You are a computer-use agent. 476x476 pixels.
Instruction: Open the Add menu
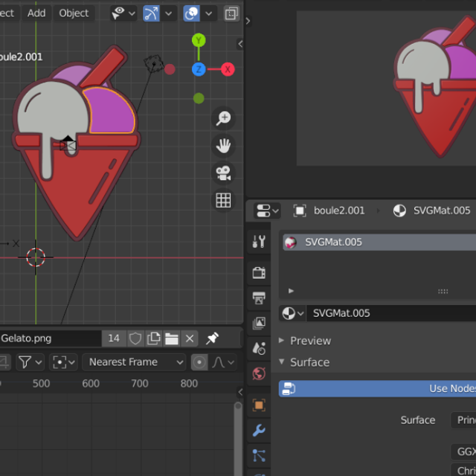(36, 13)
